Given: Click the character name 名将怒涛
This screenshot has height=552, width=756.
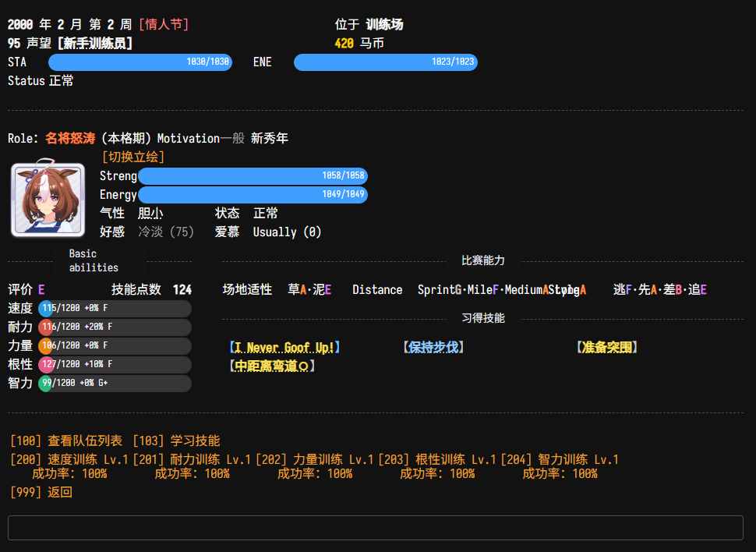Looking at the screenshot, I should pyautogui.click(x=70, y=139).
